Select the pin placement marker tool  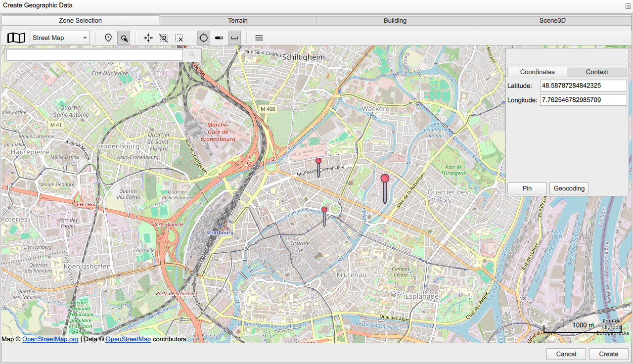coord(108,38)
